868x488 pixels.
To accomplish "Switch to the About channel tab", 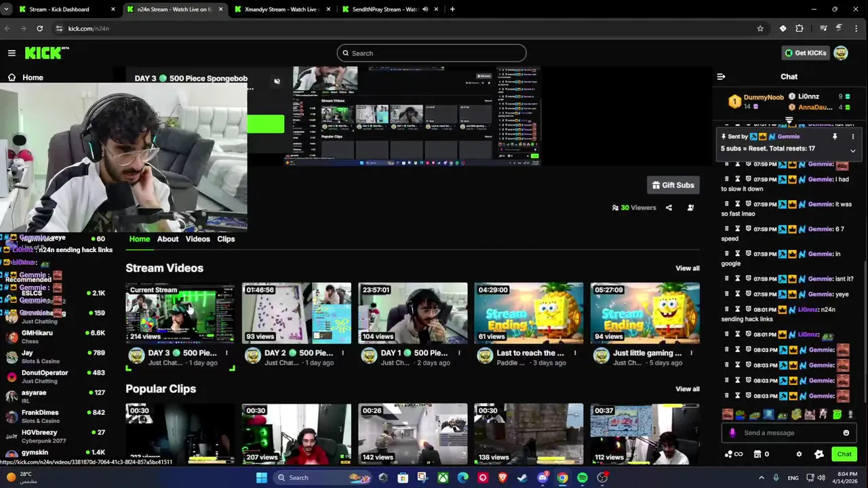I will 167,239.
